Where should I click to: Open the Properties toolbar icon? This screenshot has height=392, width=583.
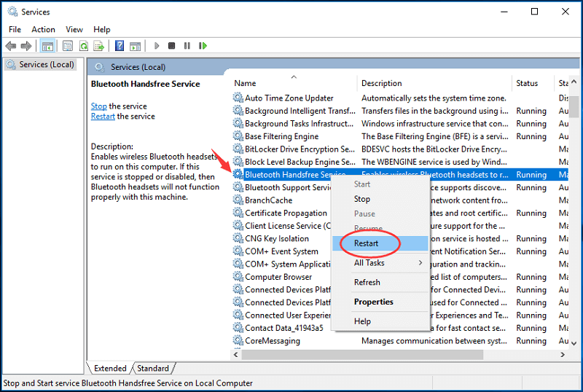(68, 46)
